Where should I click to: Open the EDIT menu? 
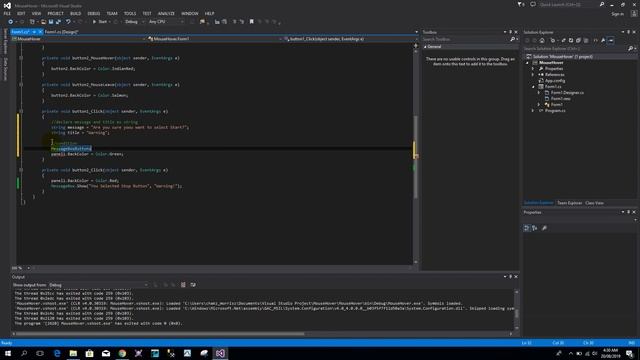pyautogui.click(x=21, y=13)
